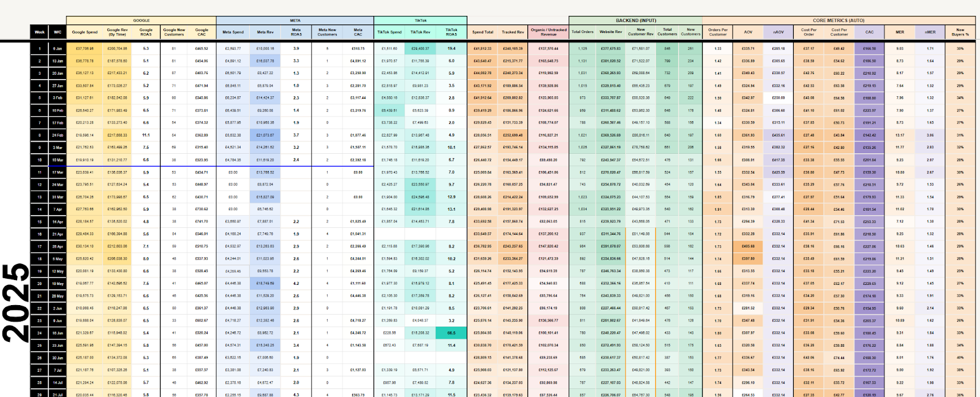The image size is (980, 397).
Task: Click the Total Orders column header
Action: (x=582, y=32)
